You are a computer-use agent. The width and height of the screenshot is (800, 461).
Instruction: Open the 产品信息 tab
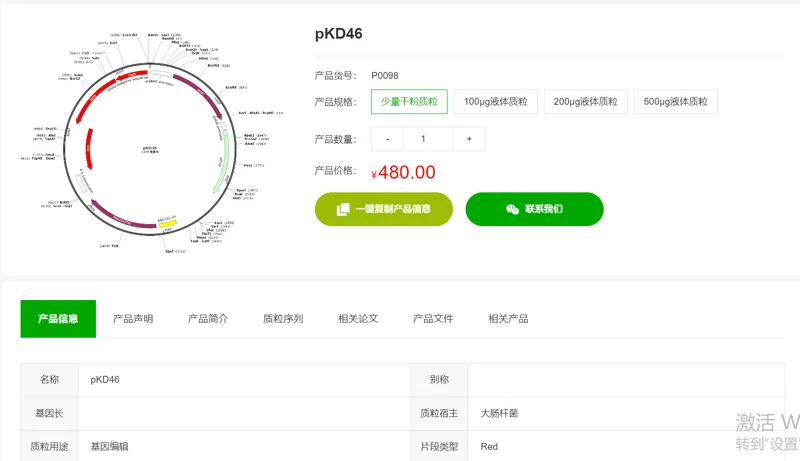click(58, 319)
